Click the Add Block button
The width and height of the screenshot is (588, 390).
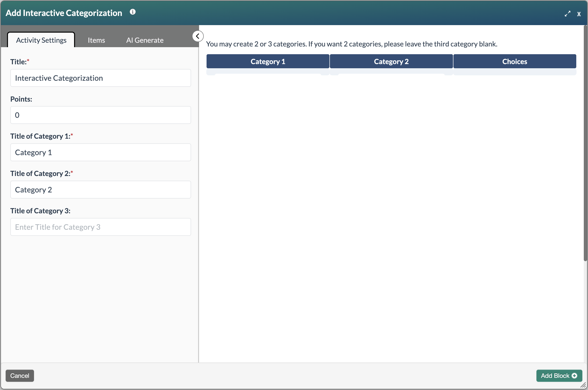[559, 376]
